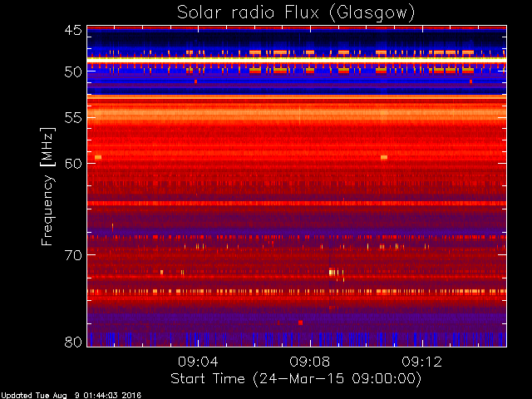Click the '09:08' time tick label
Image resolution: width=532 pixels, height=399 pixels.
(310, 362)
